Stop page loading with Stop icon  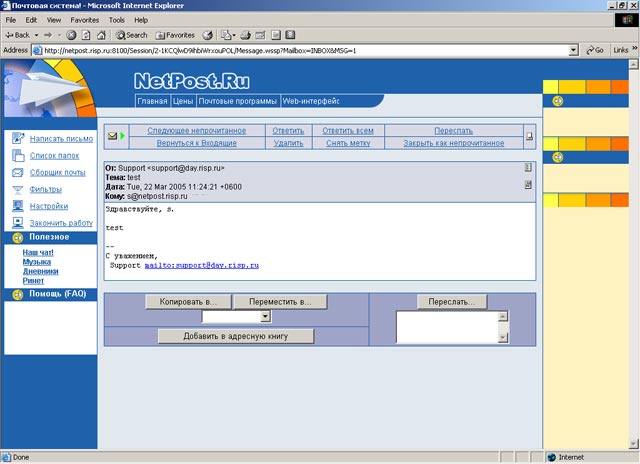click(x=71, y=35)
